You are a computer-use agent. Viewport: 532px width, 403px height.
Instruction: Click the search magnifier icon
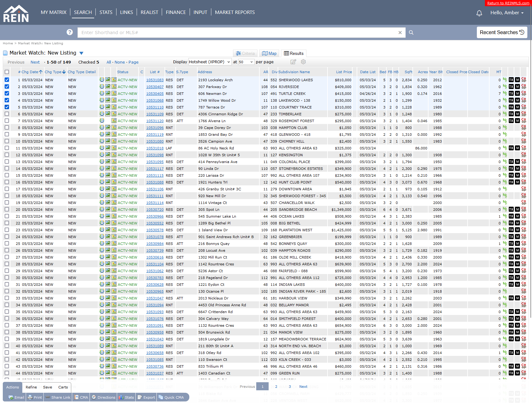click(411, 33)
